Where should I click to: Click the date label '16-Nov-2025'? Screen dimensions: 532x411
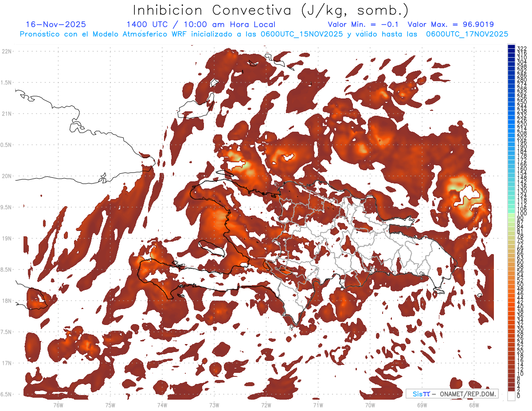[x=56, y=24]
